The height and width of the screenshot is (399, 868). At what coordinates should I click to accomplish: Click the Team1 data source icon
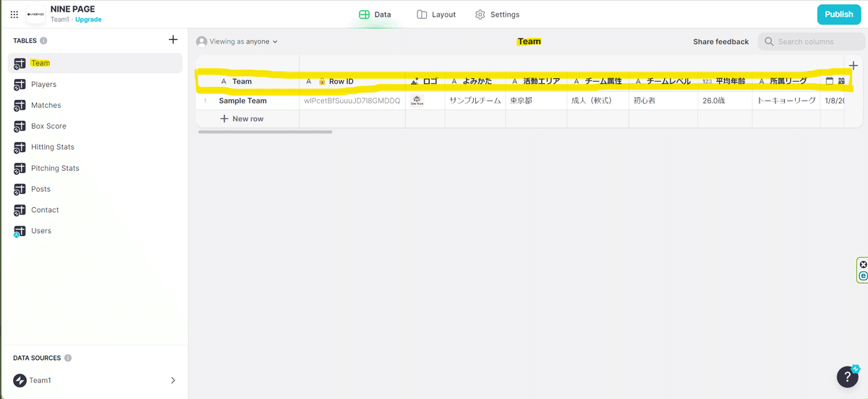(20, 380)
